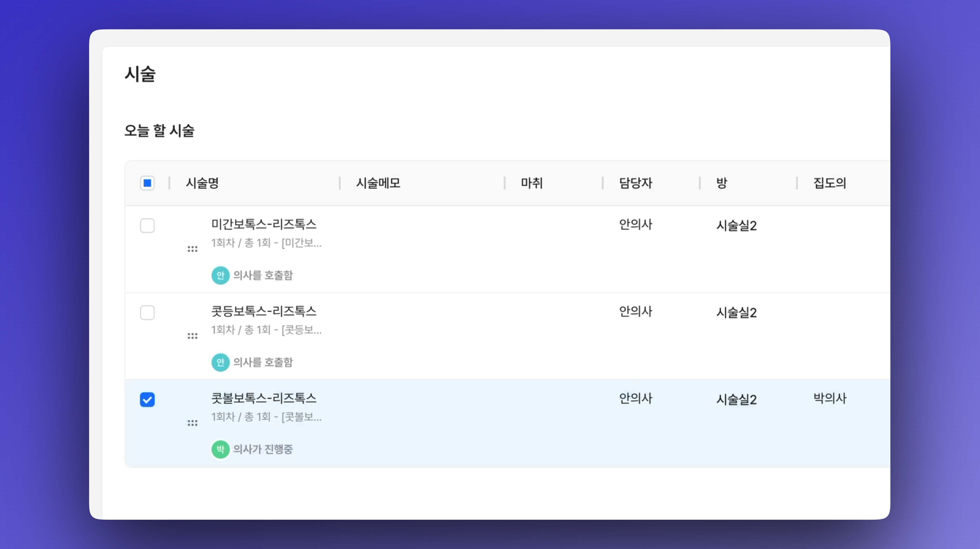
Task: Click 시술실2 room cell in first row
Action: (736, 226)
